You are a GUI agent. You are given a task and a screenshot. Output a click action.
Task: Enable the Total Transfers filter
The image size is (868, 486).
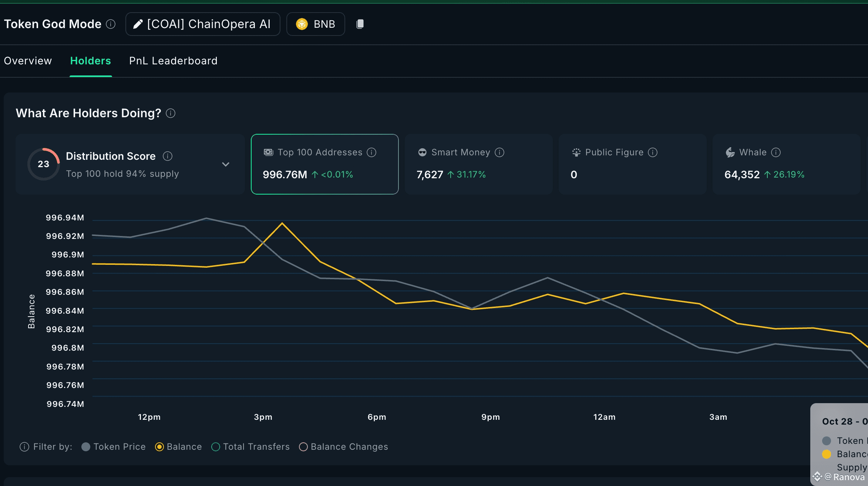click(x=216, y=447)
